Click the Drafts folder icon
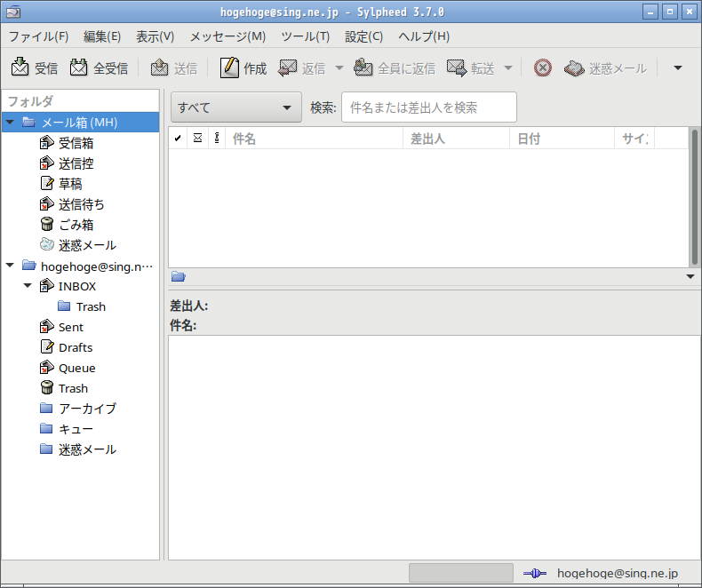The height and width of the screenshot is (588, 702). tap(46, 346)
